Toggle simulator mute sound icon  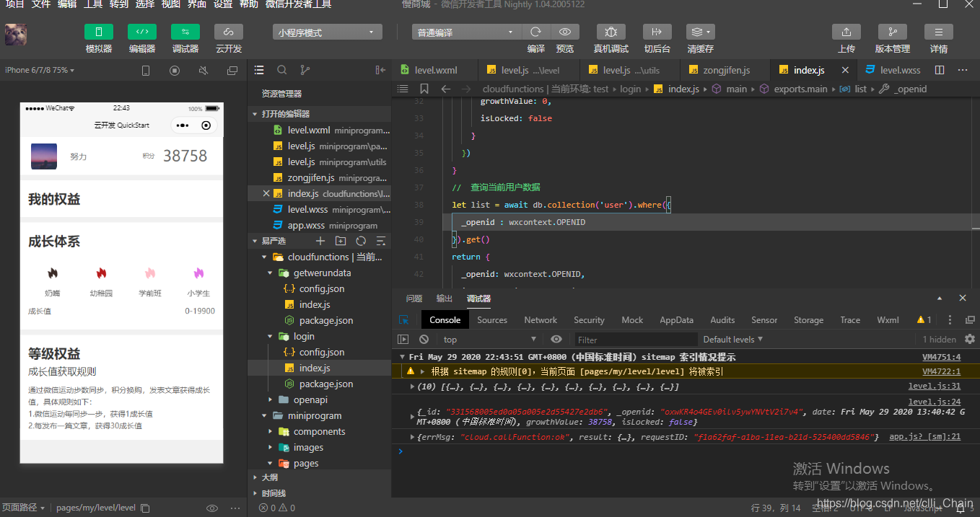[x=204, y=71]
